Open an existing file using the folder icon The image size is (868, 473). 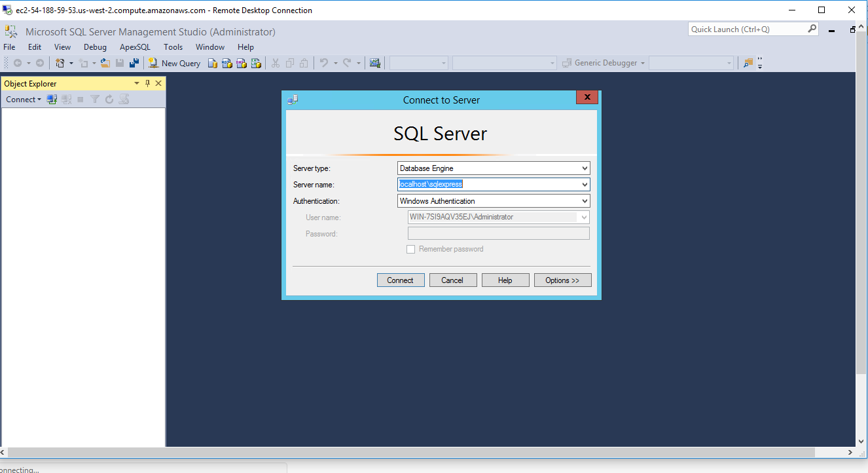click(104, 63)
